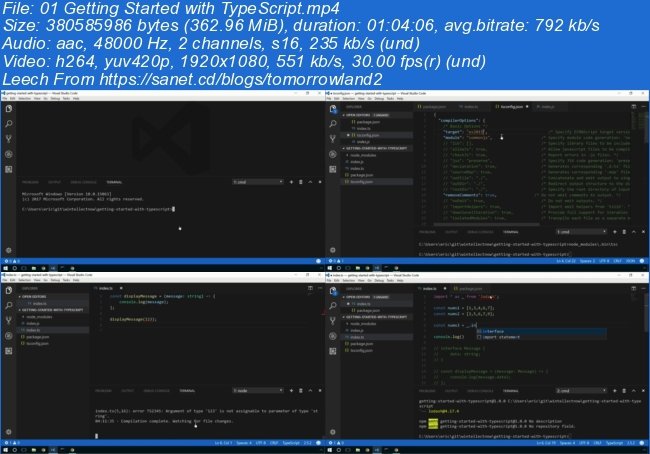Switch to Output tab in the displayMessage code window
Image resolution: width=650 pixels, height=454 pixels.
pyautogui.click(x=127, y=391)
